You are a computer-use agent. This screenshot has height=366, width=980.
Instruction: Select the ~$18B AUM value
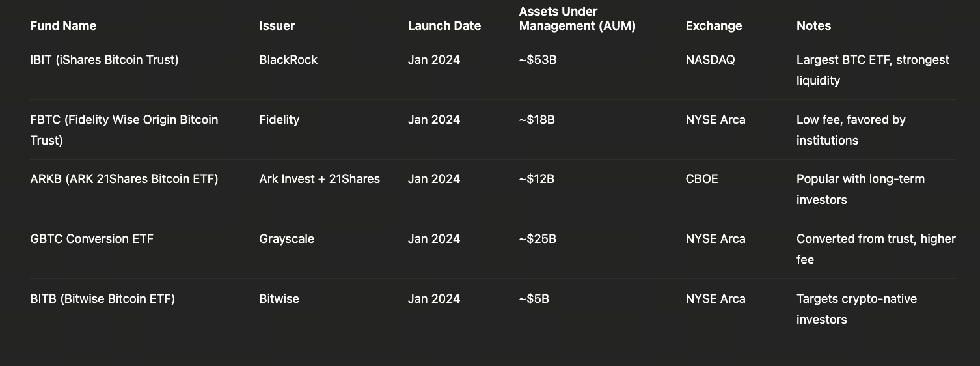pyautogui.click(x=536, y=120)
